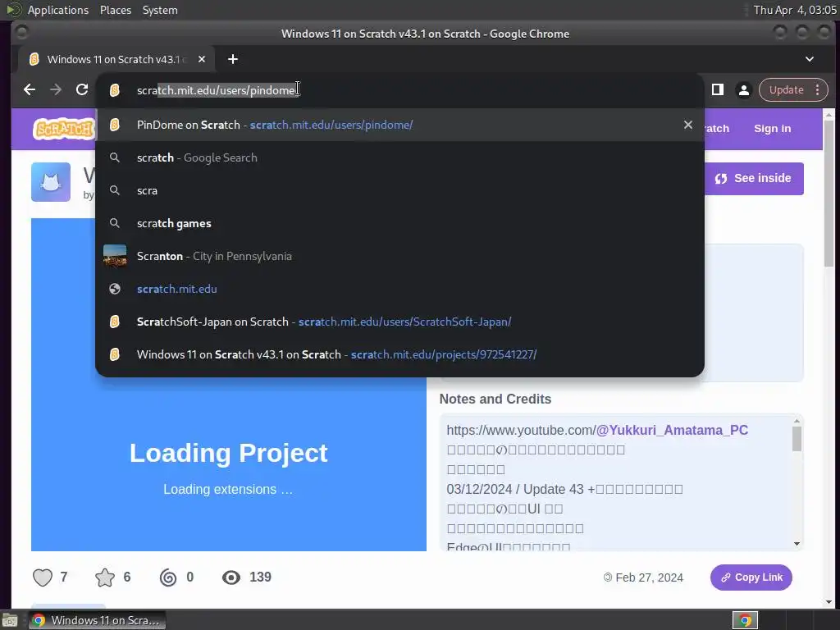The width and height of the screenshot is (840, 630).
Task: Choose the Scranton city suggestion
Action: [399, 256]
